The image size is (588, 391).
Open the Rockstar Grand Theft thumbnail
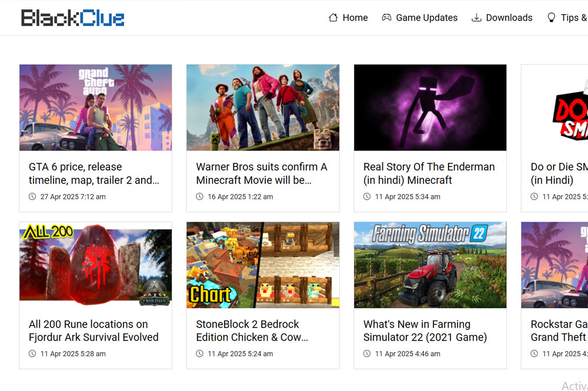(x=554, y=265)
